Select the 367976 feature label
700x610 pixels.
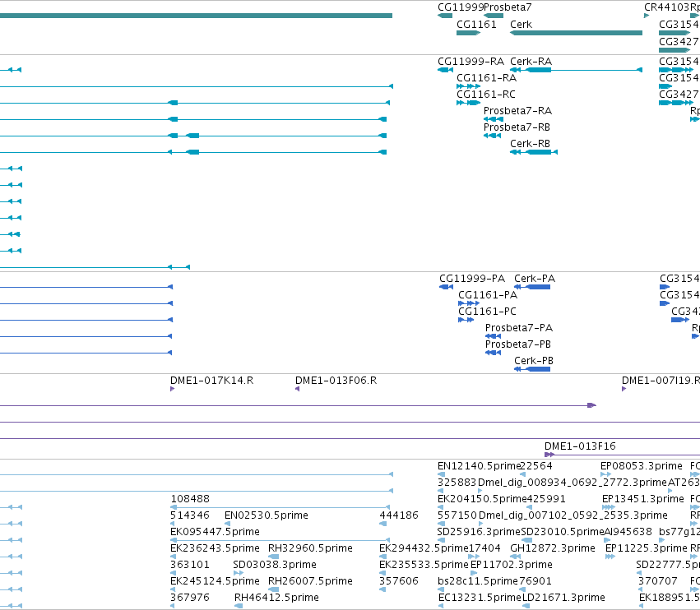(190, 598)
